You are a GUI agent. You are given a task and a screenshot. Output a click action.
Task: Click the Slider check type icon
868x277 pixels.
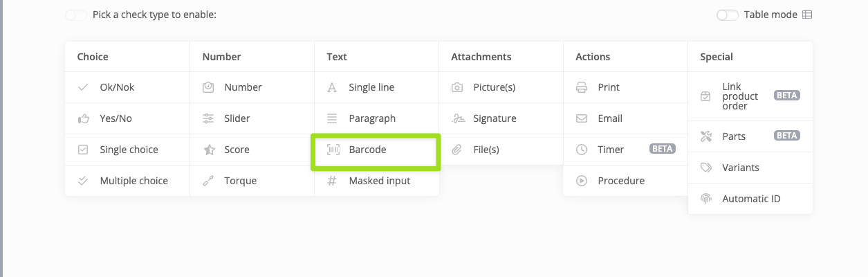coord(208,118)
